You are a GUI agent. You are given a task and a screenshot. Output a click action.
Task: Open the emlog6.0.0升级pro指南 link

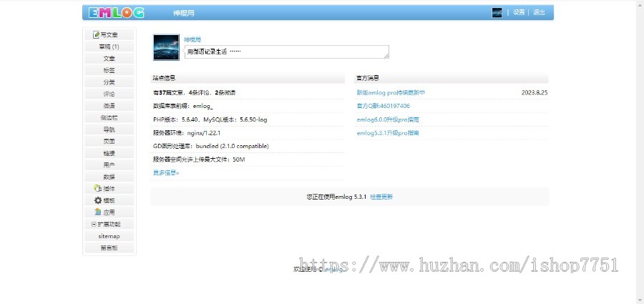pos(388,120)
